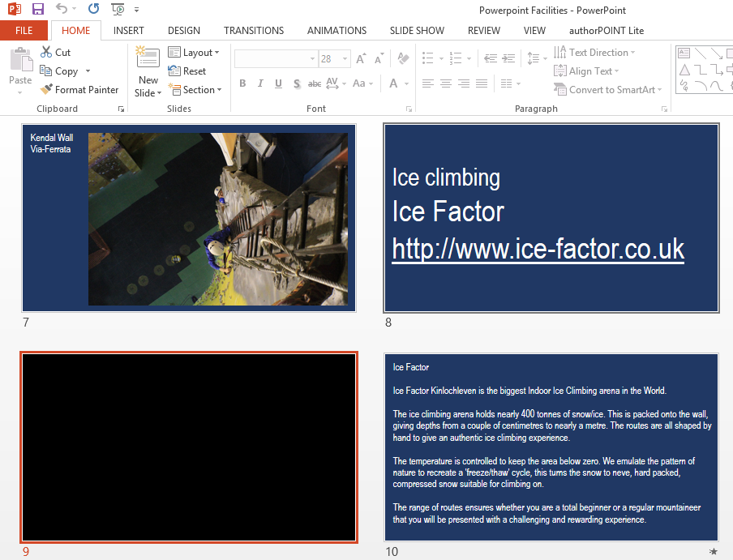The width and height of the screenshot is (733, 560).
Task: Toggle Strikethrough formatting
Action: click(x=314, y=83)
